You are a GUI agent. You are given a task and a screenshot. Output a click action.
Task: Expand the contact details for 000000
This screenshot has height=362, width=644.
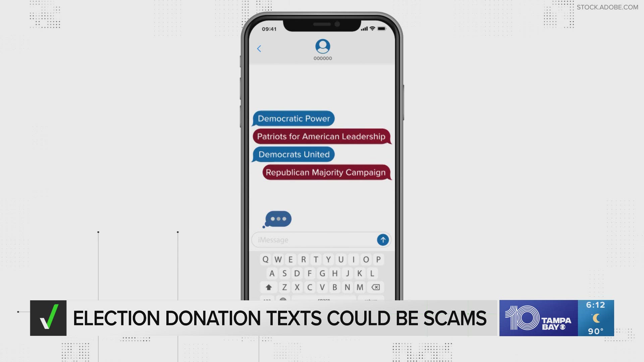(322, 50)
